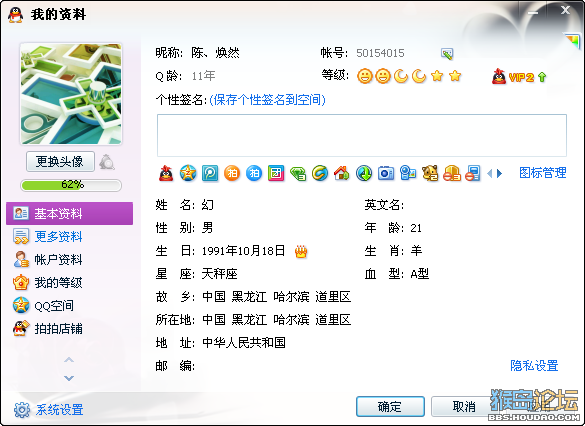Open the 图标管理 link
Image resolution: width=585 pixels, height=426 pixels.
(x=543, y=173)
